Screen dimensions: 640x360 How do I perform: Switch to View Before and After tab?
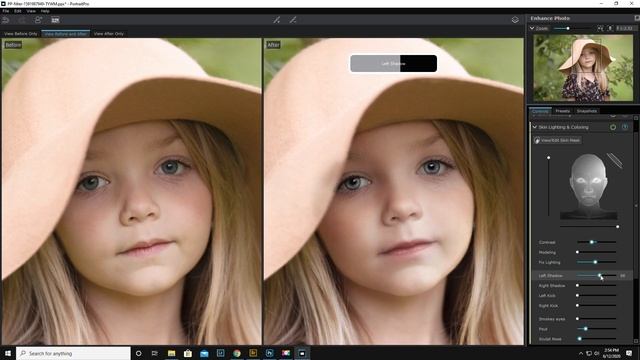tap(66, 34)
